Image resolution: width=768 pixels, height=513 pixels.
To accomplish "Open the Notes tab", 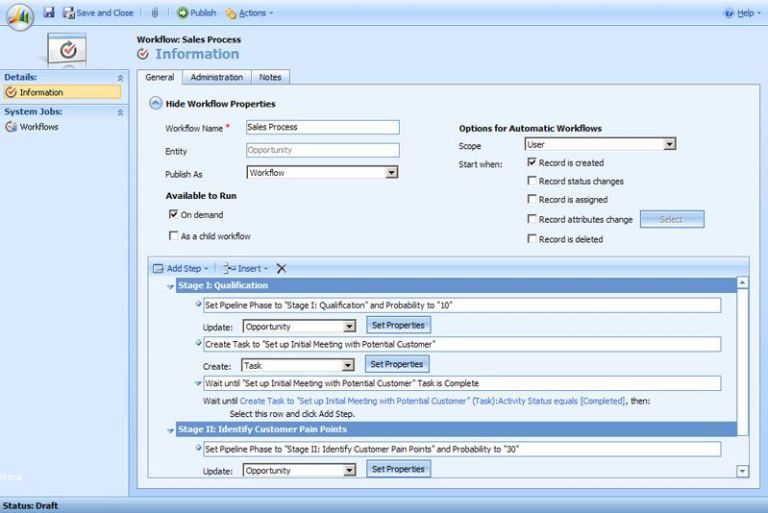I will click(270, 77).
